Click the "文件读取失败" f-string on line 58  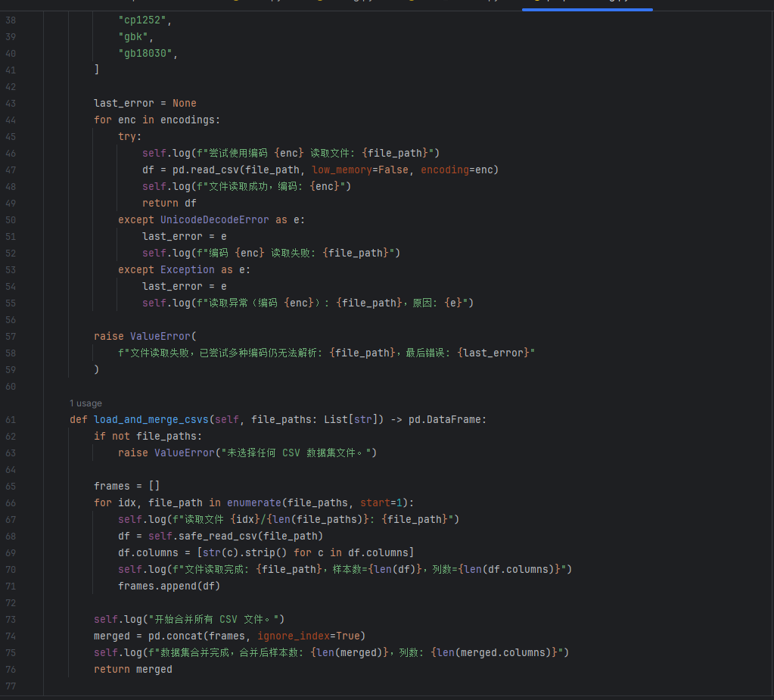[x=160, y=353]
